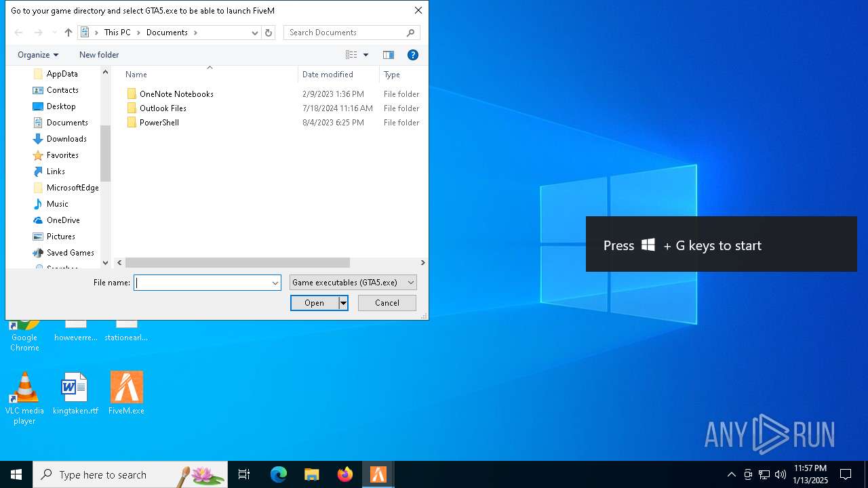This screenshot has width=868, height=488.
Task: Open Pictures in the navigation pane
Action: (x=60, y=237)
